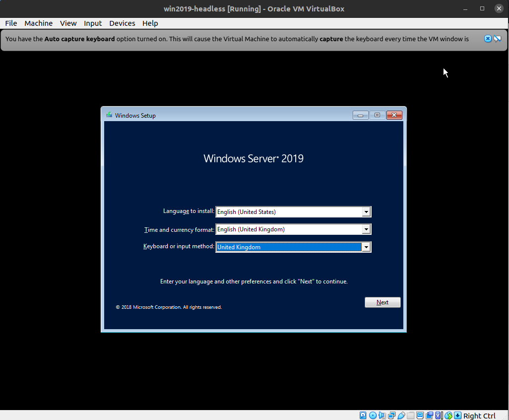Image resolution: width=509 pixels, height=420 pixels.
Task: Expand the Time and currency format arrow
Action: click(366, 229)
